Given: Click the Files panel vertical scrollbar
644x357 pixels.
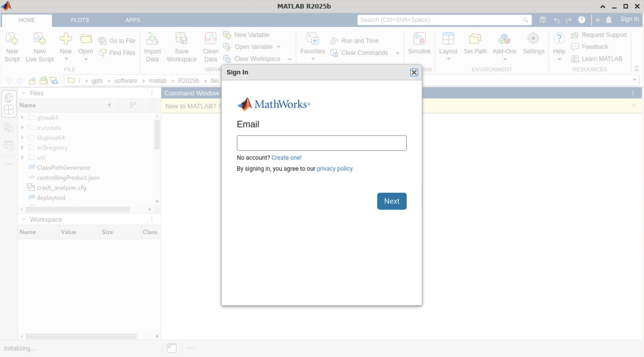Looking at the screenshot, I should [157, 134].
